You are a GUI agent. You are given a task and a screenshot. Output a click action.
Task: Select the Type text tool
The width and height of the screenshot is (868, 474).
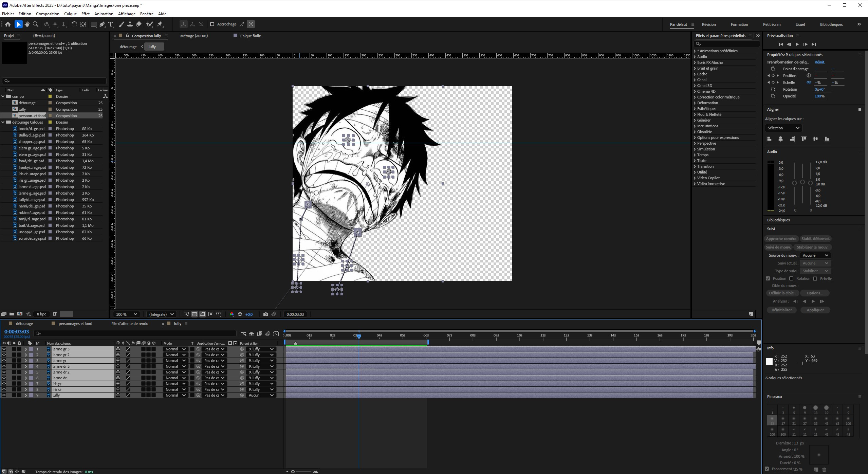(111, 24)
